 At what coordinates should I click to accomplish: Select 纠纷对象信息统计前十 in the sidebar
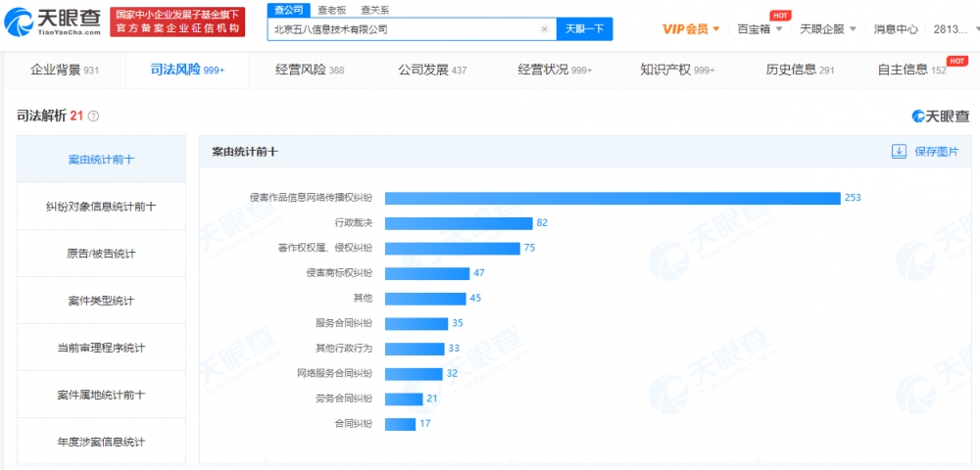(101, 206)
